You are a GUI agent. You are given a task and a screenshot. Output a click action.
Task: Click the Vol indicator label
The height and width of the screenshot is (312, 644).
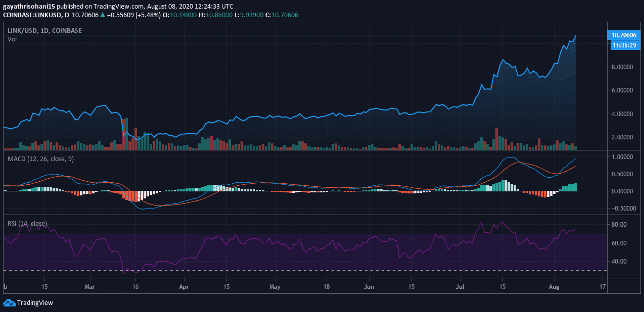click(x=12, y=39)
